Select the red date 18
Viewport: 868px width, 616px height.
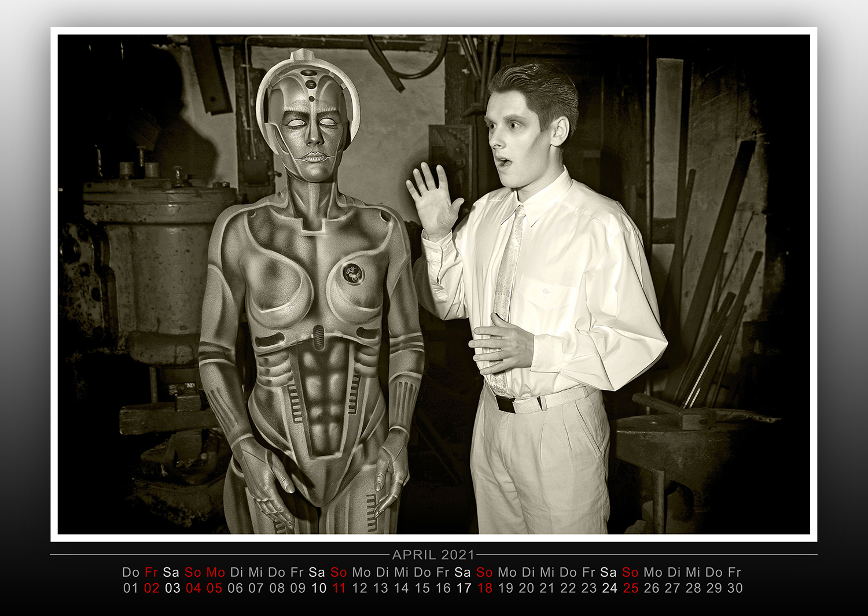click(485, 588)
